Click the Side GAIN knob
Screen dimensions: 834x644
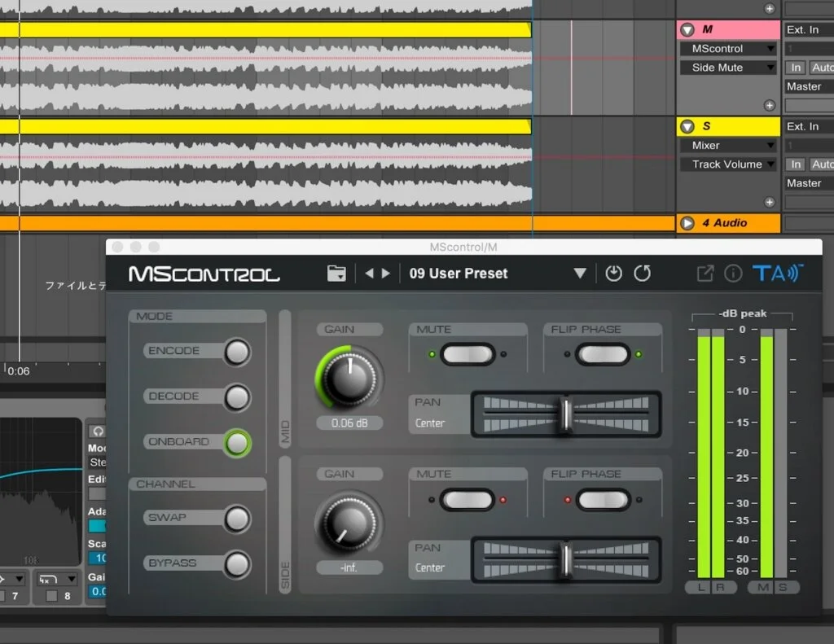point(349,524)
